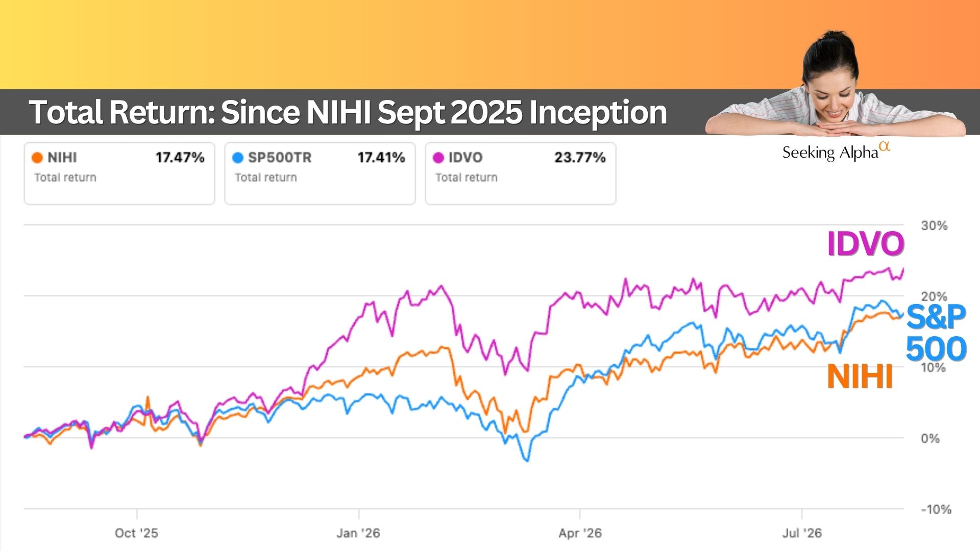
Task: Click the 17.47% NIHI return value
Action: pyautogui.click(x=180, y=158)
